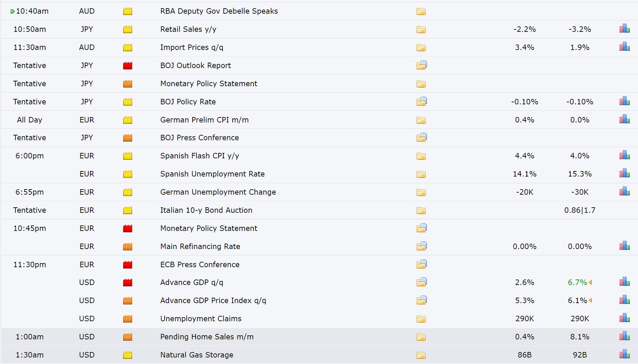Open JPY Monetary Policy Statement event

(209, 83)
